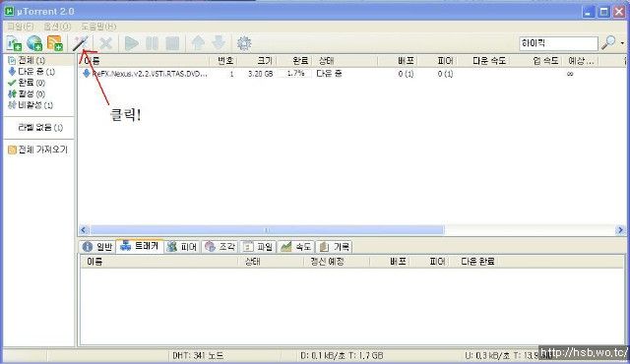
Task: Click the search field containing 하이킥
Action: coord(558,43)
